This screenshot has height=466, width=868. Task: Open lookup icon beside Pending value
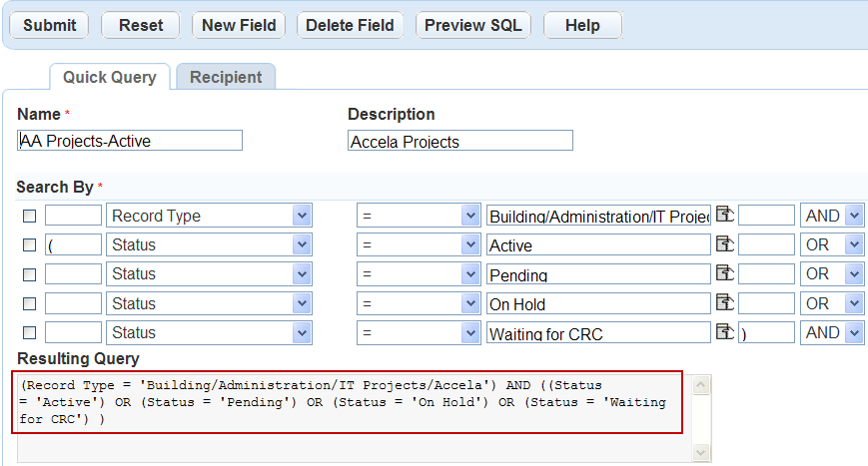[724, 273]
